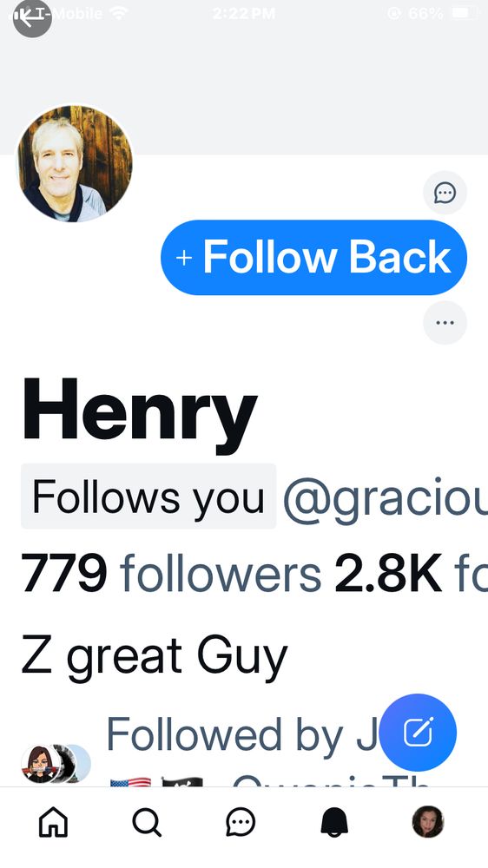Open the Search tab magnifier icon
Image resolution: width=488 pixels, height=868 pixels.
point(147,822)
